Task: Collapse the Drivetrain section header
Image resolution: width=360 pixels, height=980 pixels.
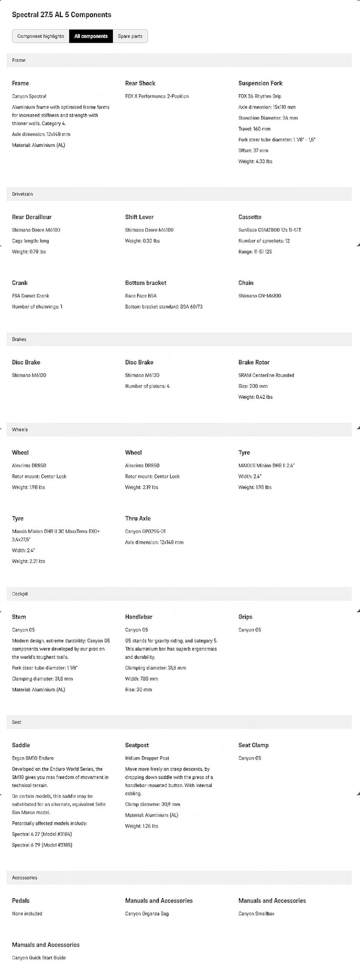Action: click(x=179, y=194)
